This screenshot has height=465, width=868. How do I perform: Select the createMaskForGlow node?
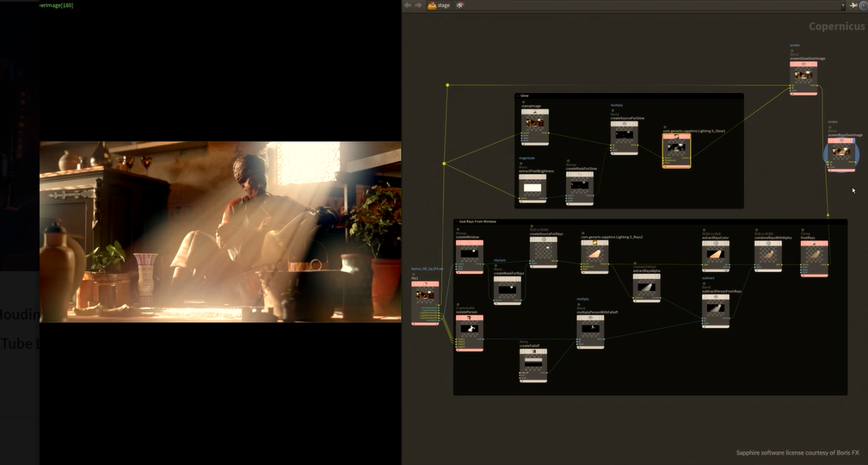click(x=580, y=189)
